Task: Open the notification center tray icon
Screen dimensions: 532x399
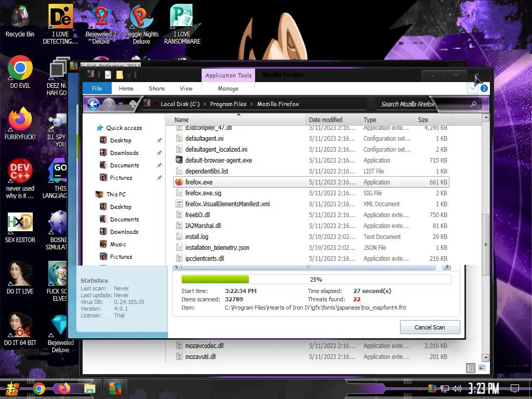Action: point(515,389)
